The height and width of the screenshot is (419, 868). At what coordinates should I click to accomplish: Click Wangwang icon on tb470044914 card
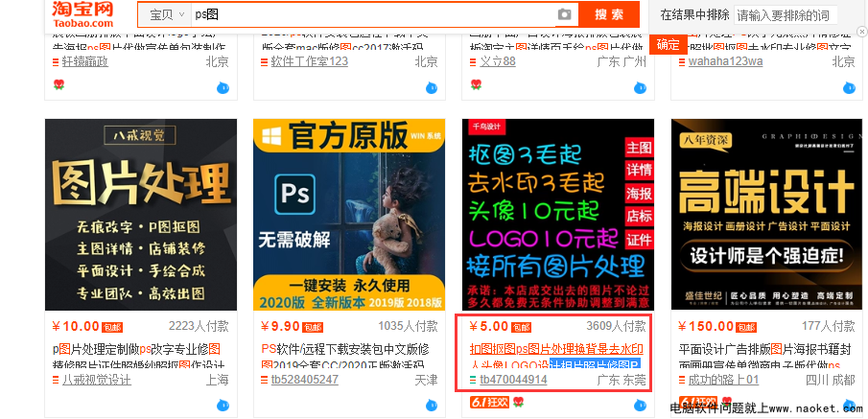[640, 406]
